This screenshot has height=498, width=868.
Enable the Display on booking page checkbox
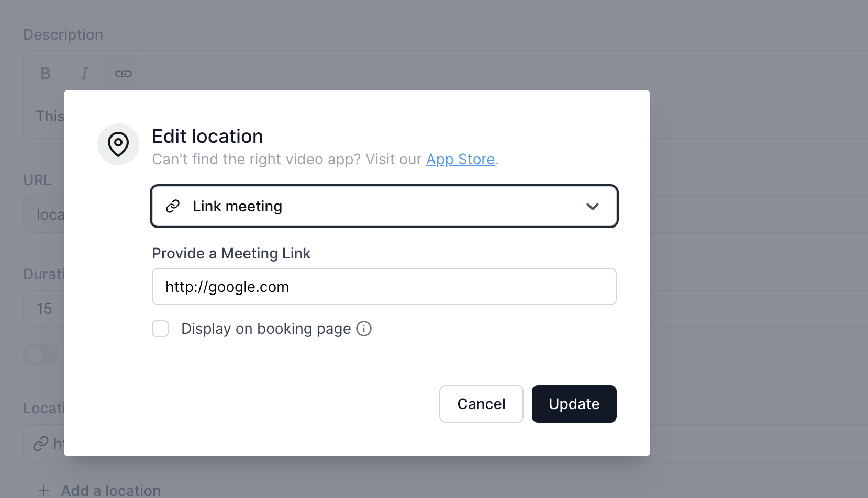click(x=160, y=329)
